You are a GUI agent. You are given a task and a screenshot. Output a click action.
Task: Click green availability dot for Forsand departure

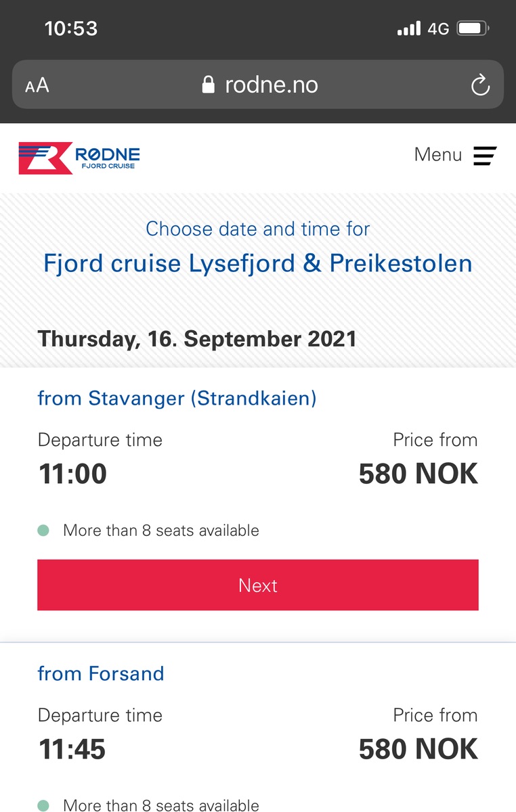click(x=43, y=805)
